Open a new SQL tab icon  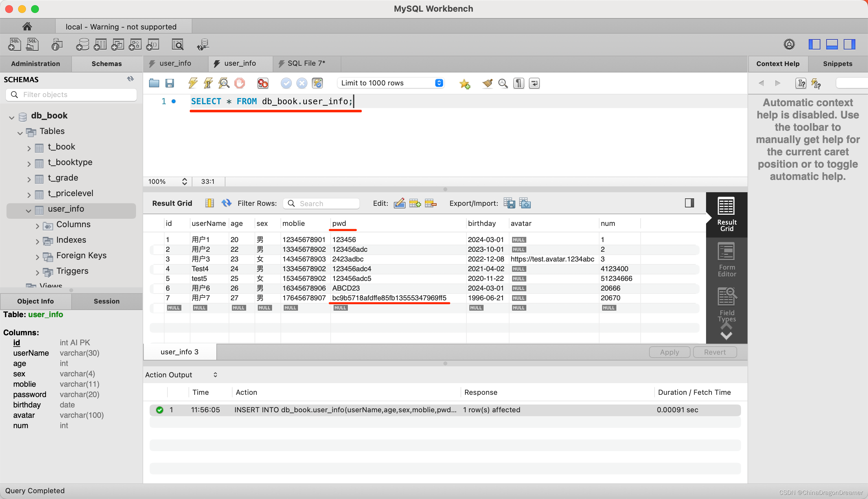(x=14, y=45)
